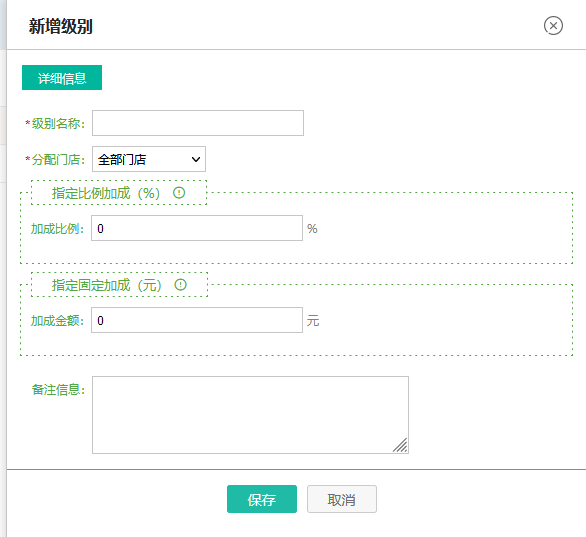
Task: Click the 备注信息 field label
Action: pos(58,390)
